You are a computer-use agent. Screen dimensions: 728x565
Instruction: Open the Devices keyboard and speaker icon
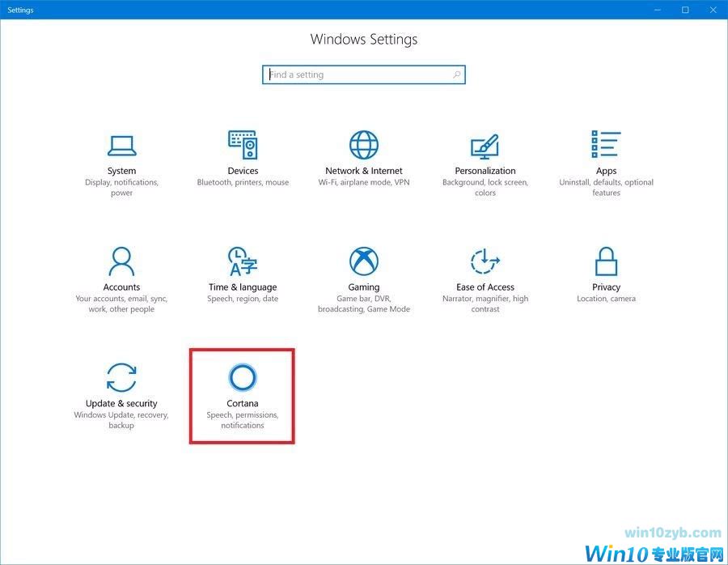click(243, 145)
